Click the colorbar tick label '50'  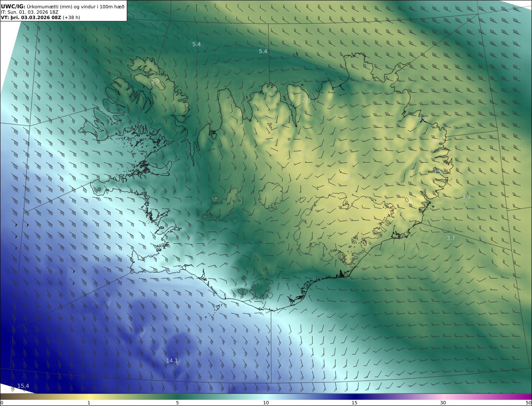[528, 403]
